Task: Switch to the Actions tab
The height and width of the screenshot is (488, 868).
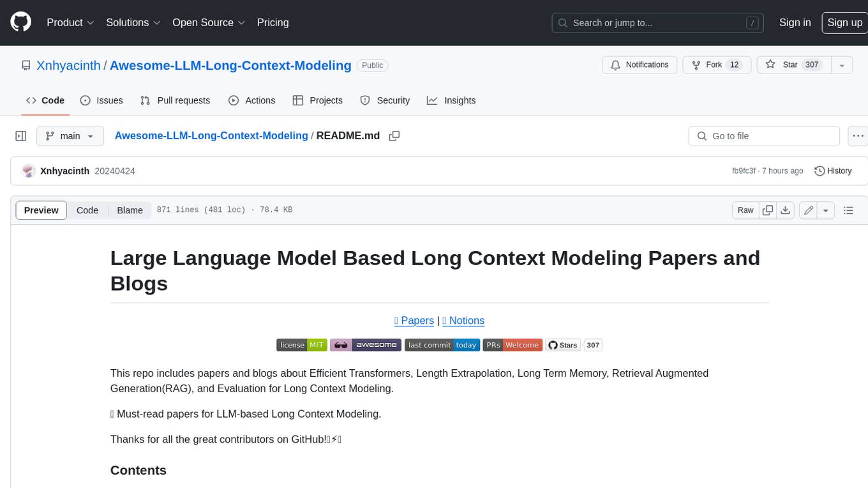Action: [251, 100]
